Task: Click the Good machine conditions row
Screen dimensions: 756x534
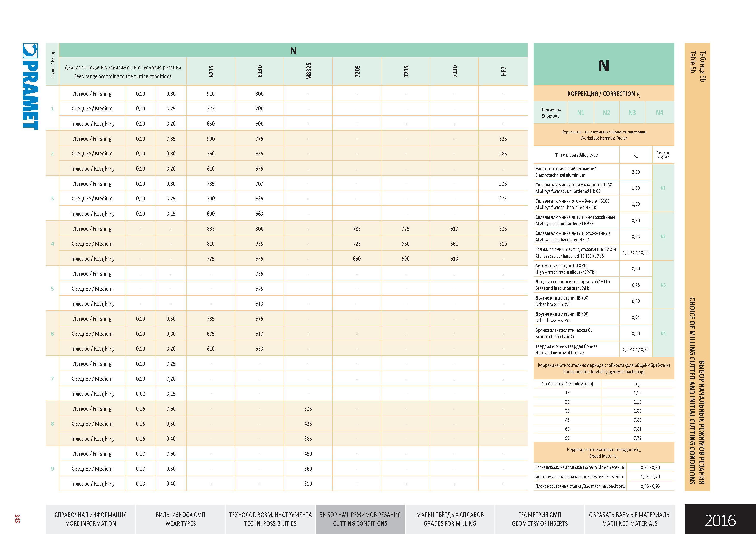Action: (604, 477)
